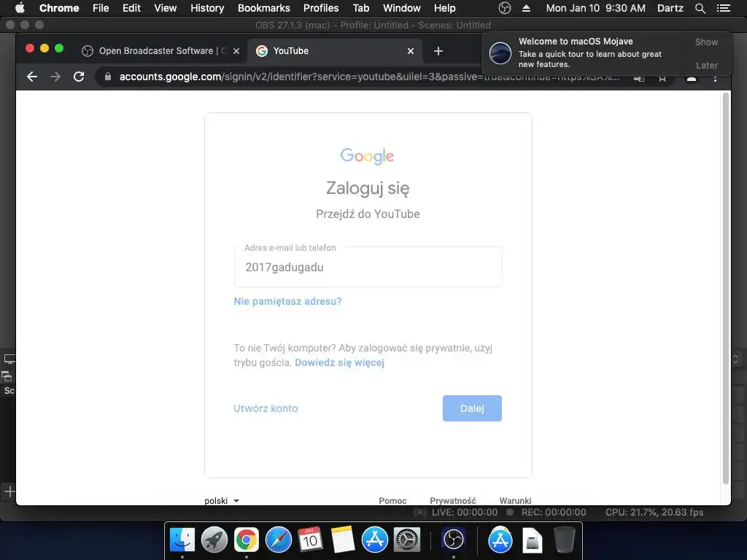Open the Pomoc footer link
The width and height of the screenshot is (747, 560).
click(x=392, y=500)
